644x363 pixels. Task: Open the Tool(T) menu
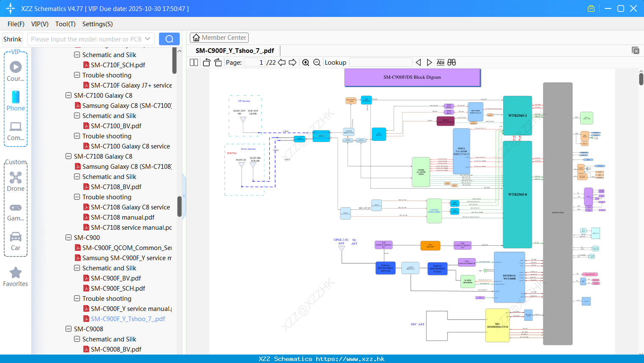66,24
